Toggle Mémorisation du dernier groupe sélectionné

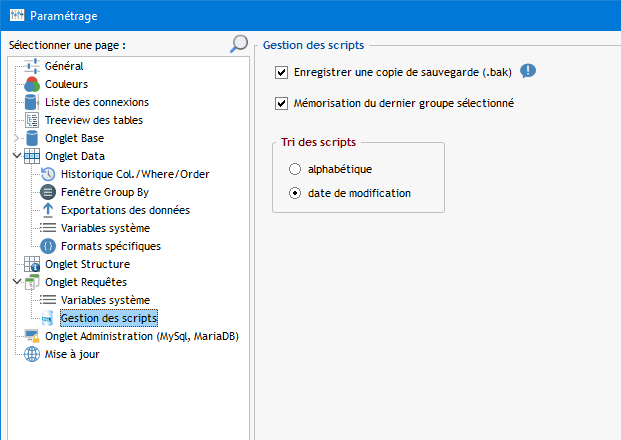coord(281,103)
